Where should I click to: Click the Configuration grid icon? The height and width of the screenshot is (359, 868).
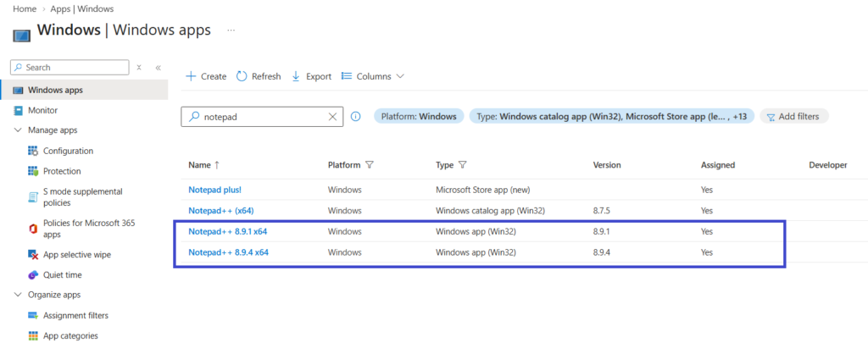pos(33,151)
